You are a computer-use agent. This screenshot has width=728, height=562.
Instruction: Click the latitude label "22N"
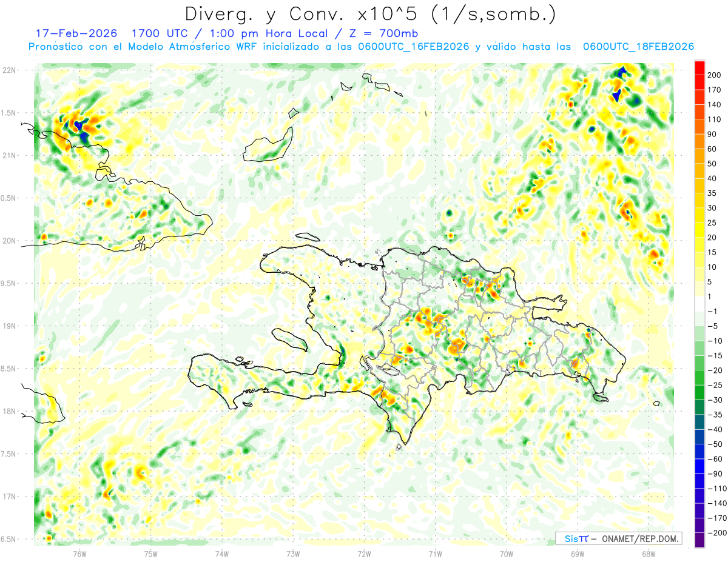coord(8,70)
